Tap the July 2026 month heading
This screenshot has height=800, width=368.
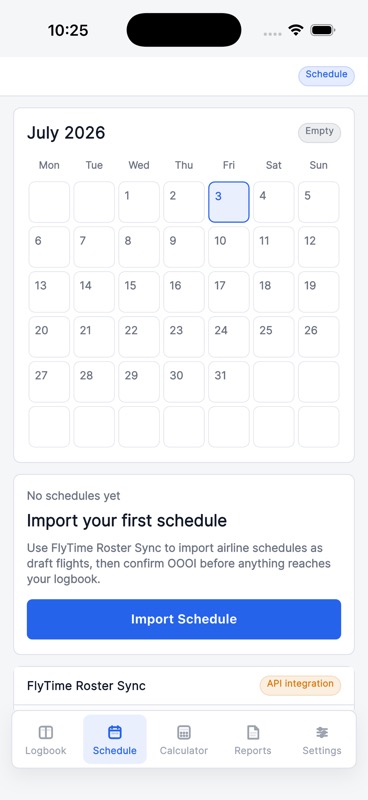pyautogui.click(x=66, y=133)
